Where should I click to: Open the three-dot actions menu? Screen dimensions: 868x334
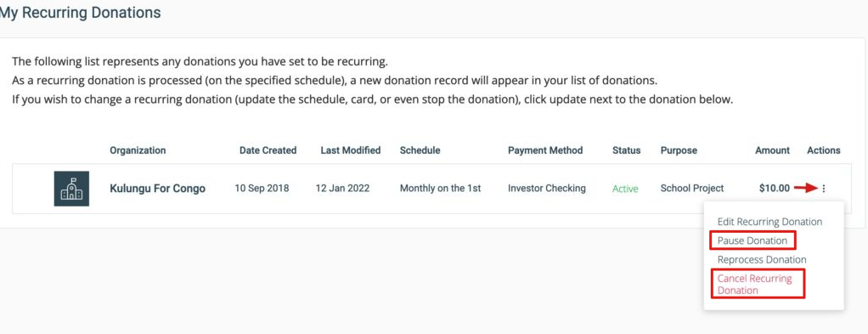(824, 189)
